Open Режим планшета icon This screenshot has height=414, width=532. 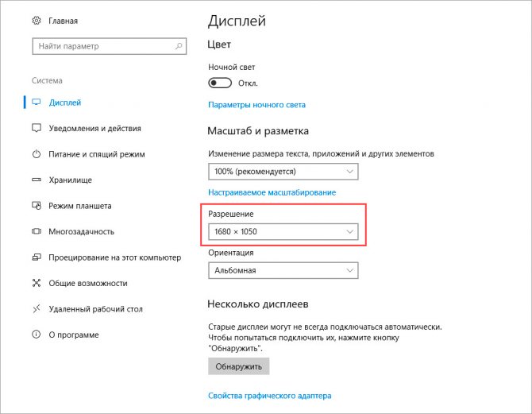click(x=37, y=206)
